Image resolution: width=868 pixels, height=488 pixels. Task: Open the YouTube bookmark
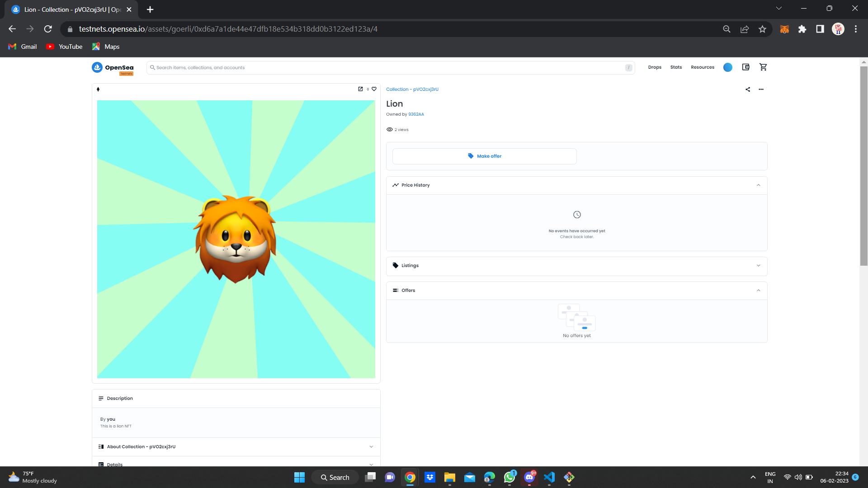[64, 47]
